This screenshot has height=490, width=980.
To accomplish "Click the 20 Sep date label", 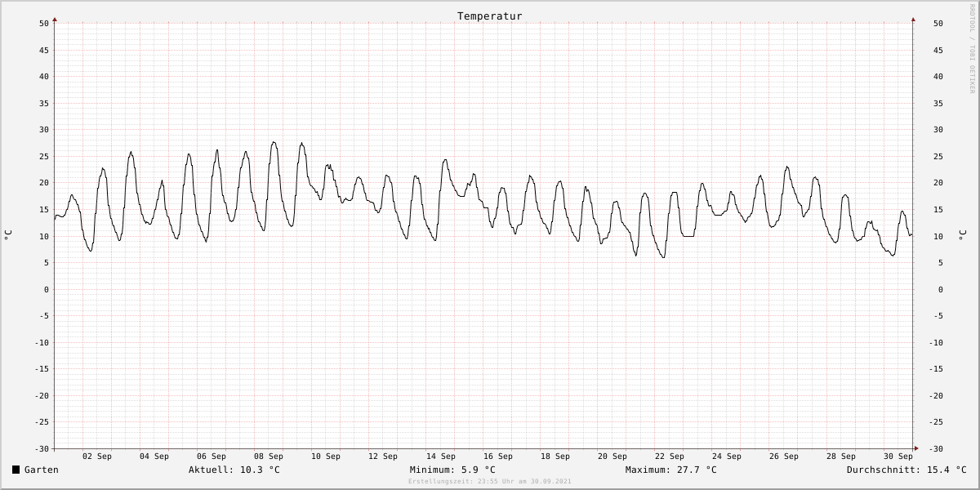I will tap(612, 457).
